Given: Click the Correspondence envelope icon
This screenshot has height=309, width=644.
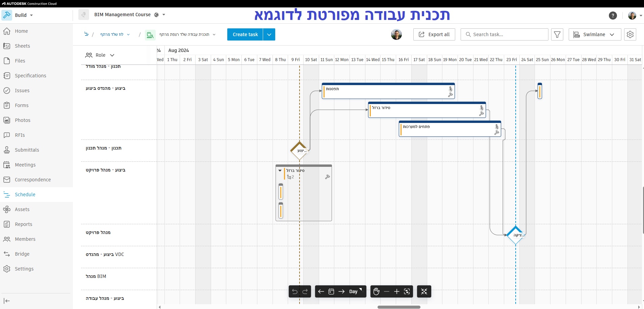Looking at the screenshot, I should [x=7, y=180].
